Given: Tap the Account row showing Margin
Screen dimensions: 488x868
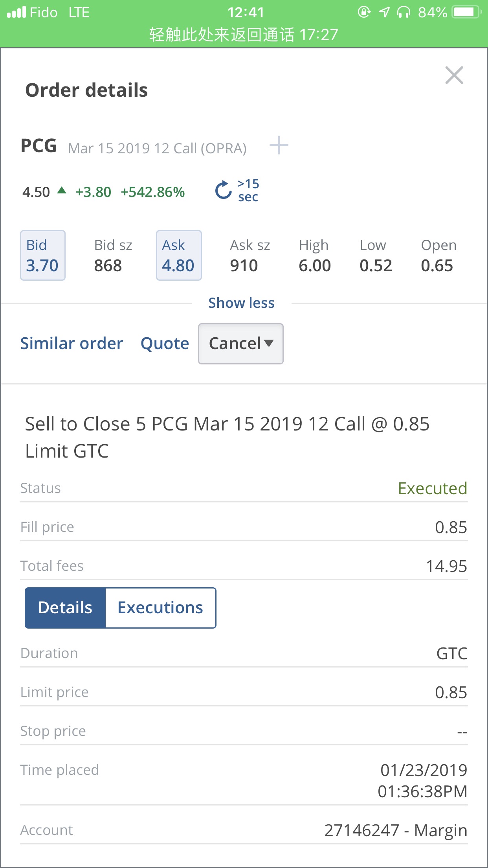Looking at the screenshot, I should tap(244, 830).
